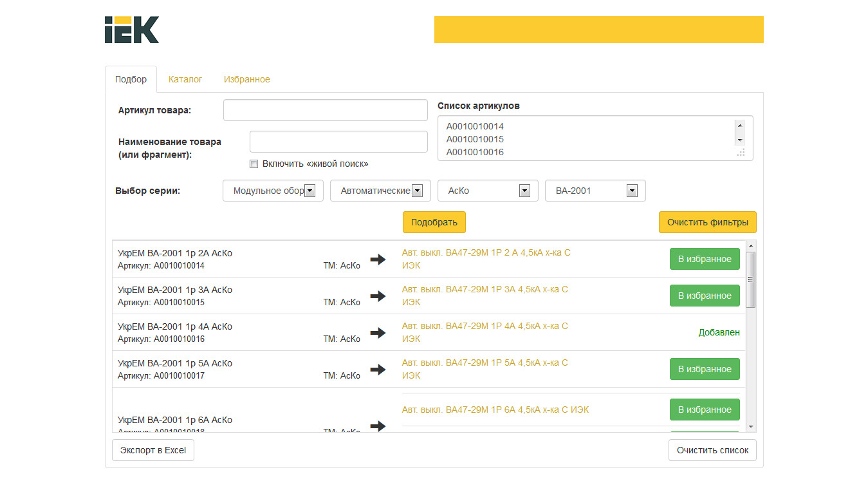Click the Список артикулов heading
The image size is (868, 481).
pos(479,106)
